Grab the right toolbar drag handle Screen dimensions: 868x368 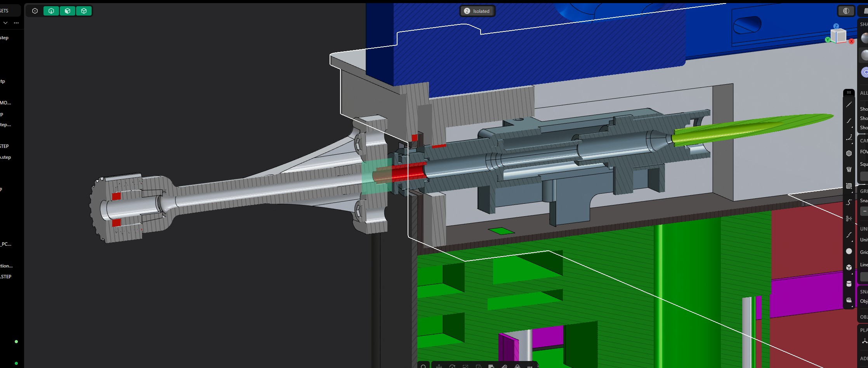(849, 92)
